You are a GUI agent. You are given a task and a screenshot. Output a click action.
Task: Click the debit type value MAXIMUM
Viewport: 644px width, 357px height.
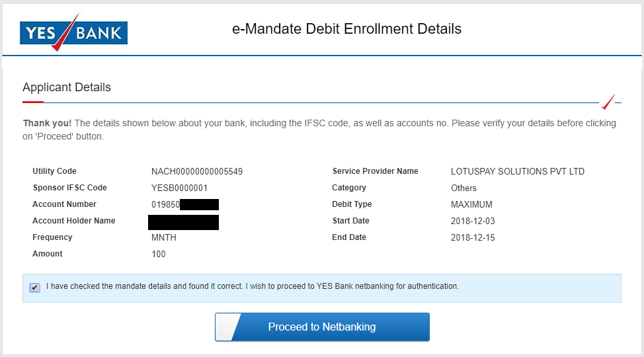pos(471,204)
